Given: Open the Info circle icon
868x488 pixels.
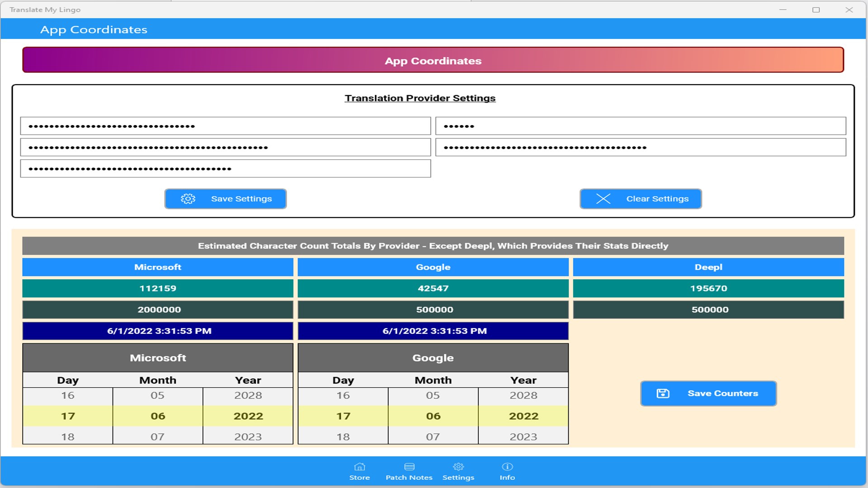Looking at the screenshot, I should (x=507, y=467).
